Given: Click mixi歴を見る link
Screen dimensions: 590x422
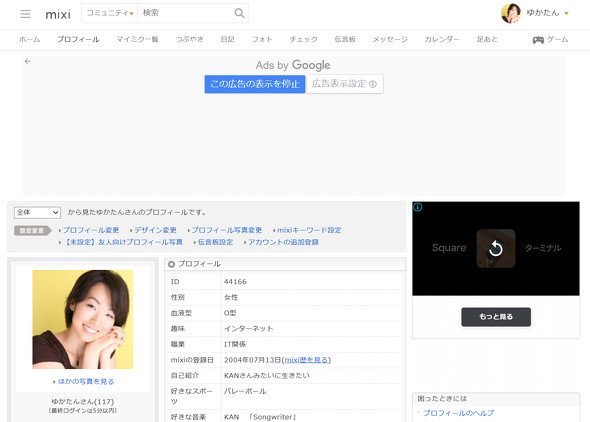Looking at the screenshot, I should point(307,360).
